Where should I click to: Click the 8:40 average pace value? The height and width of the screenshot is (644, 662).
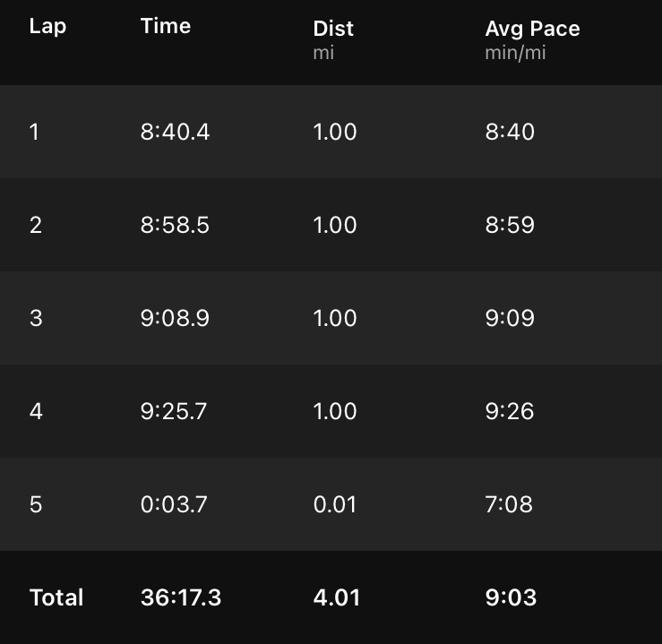510,132
